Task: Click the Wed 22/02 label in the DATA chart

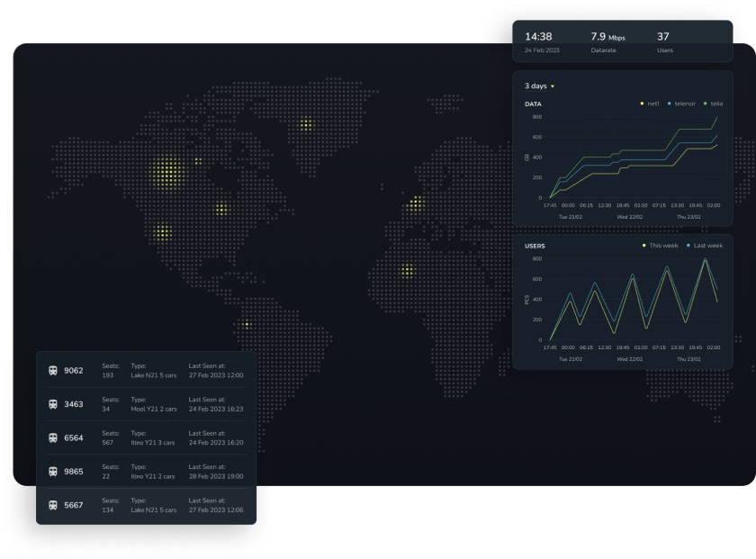Action: pyautogui.click(x=630, y=217)
